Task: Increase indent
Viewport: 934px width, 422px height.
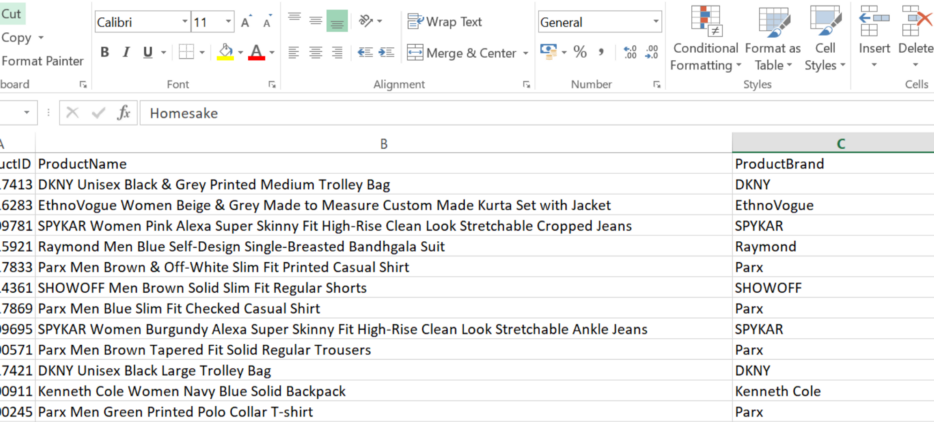Action: coord(387,52)
